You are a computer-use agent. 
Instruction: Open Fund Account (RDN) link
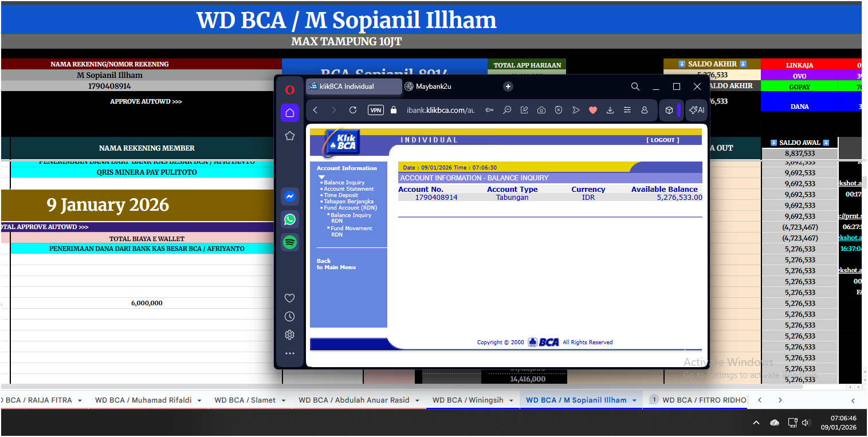click(x=350, y=208)
